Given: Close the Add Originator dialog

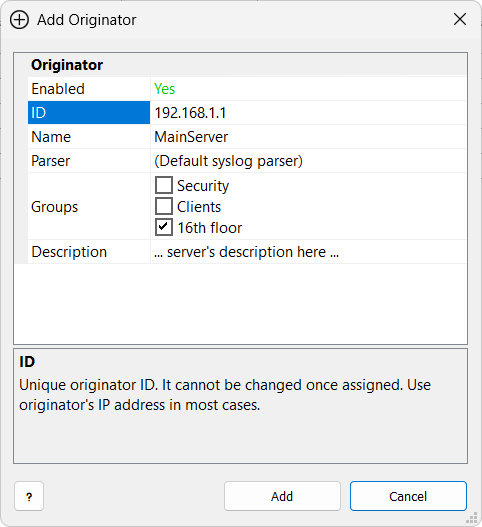Looking at the screenshot, I should click(x=459, y=19).
